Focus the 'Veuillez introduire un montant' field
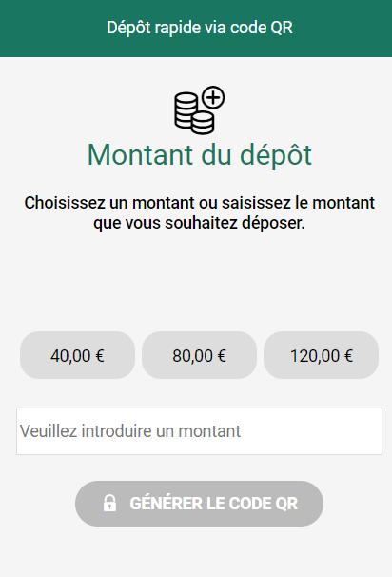Screen dimensions: 392x577 click(x=199, y=431)
